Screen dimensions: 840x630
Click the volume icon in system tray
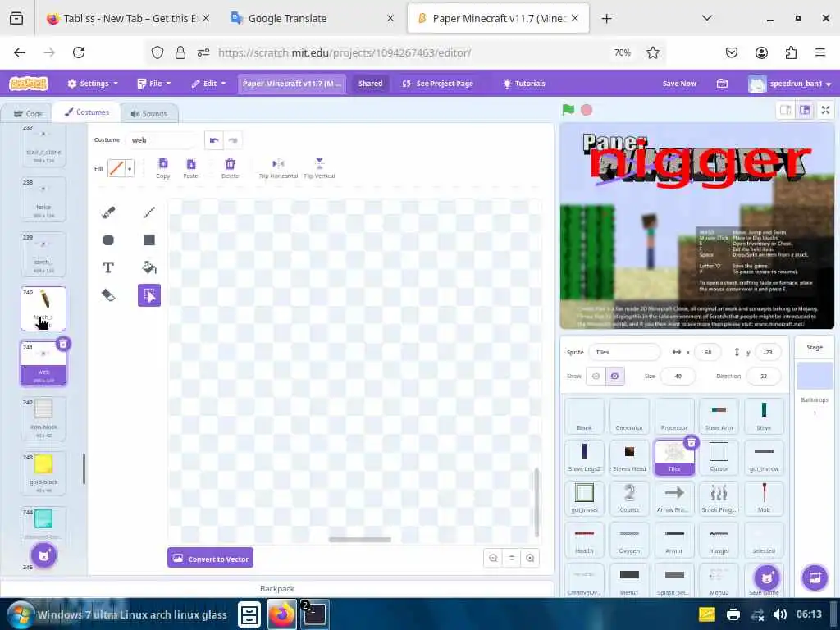[779, 614]
